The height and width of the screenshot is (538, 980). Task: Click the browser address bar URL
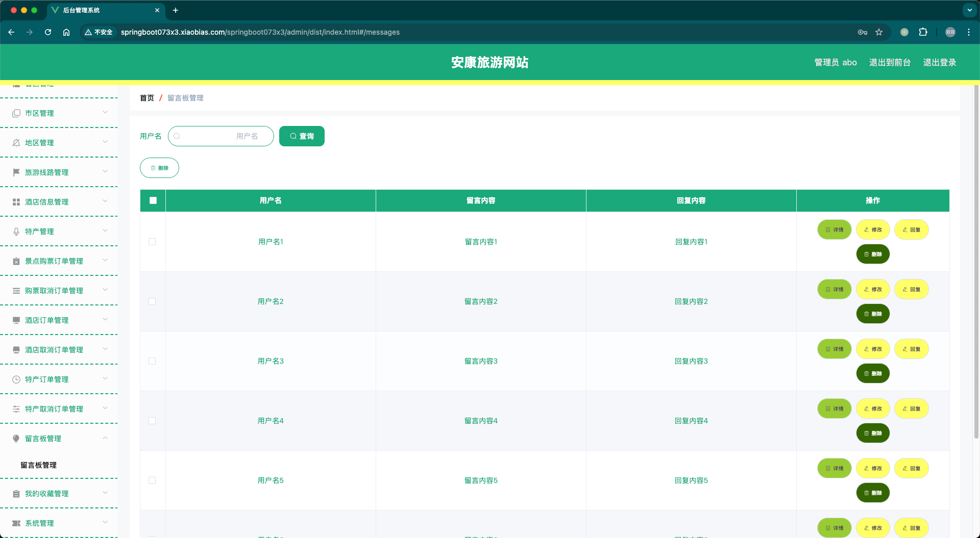[x=260, y=32]
